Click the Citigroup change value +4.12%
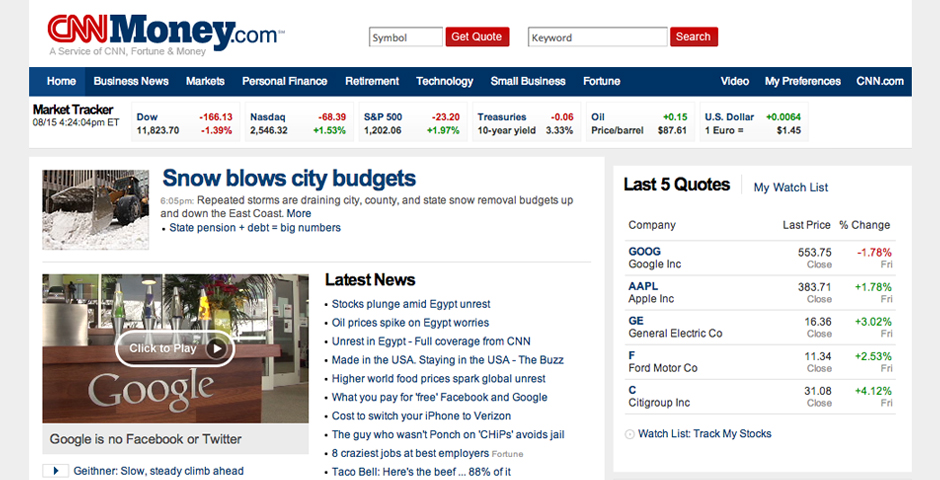Viewport: 940px width, 480px height. (873, 391)
